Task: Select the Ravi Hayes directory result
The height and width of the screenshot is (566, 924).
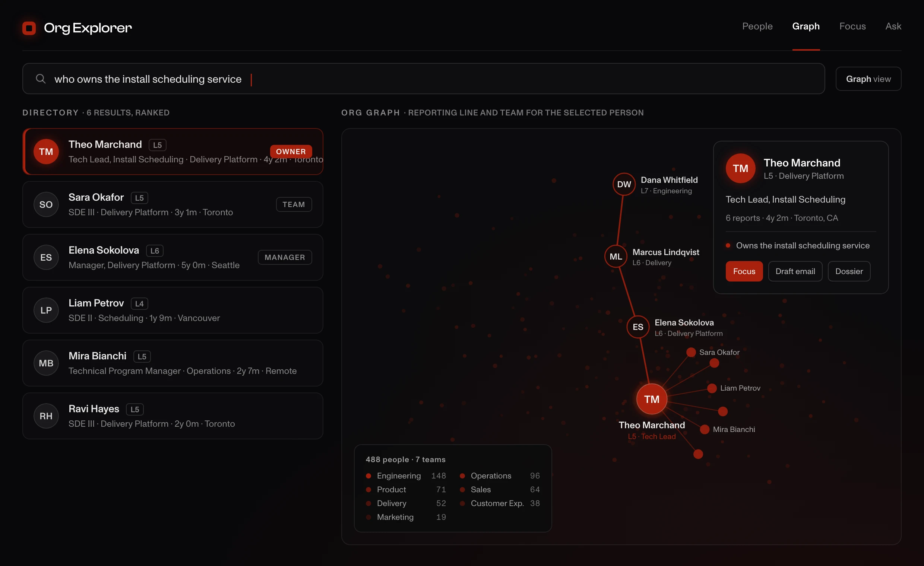Action: [x=173, y=416]
